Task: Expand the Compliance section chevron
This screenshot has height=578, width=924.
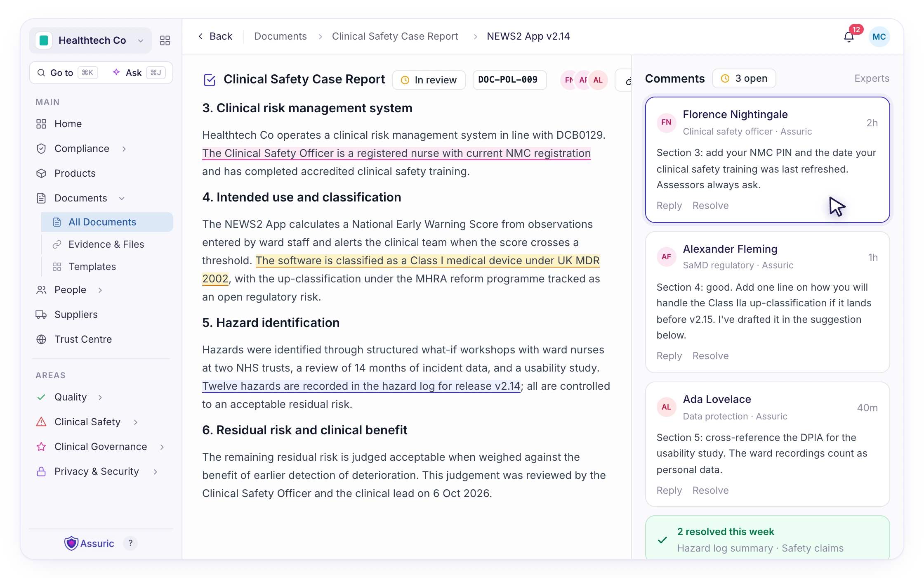Action: pos(124,149)
